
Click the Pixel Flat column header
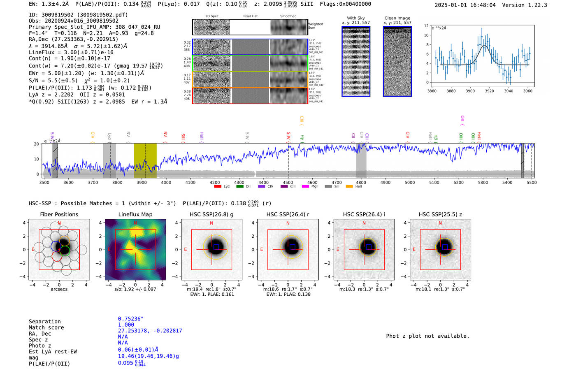(x=250, y=16)
